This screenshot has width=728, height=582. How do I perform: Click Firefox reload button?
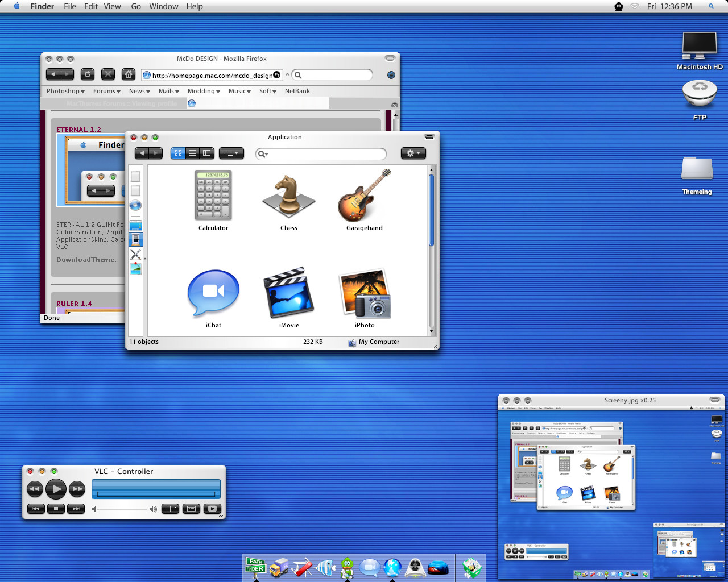coord(88,74)
